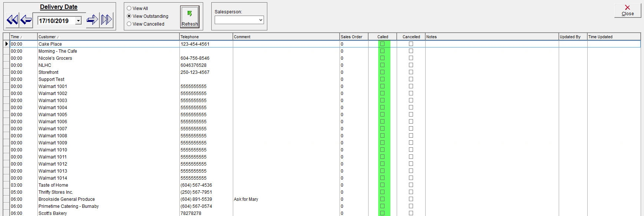Click the Updated By column header
The height and width of the screenshot is (216, 644).
point(573,37)
